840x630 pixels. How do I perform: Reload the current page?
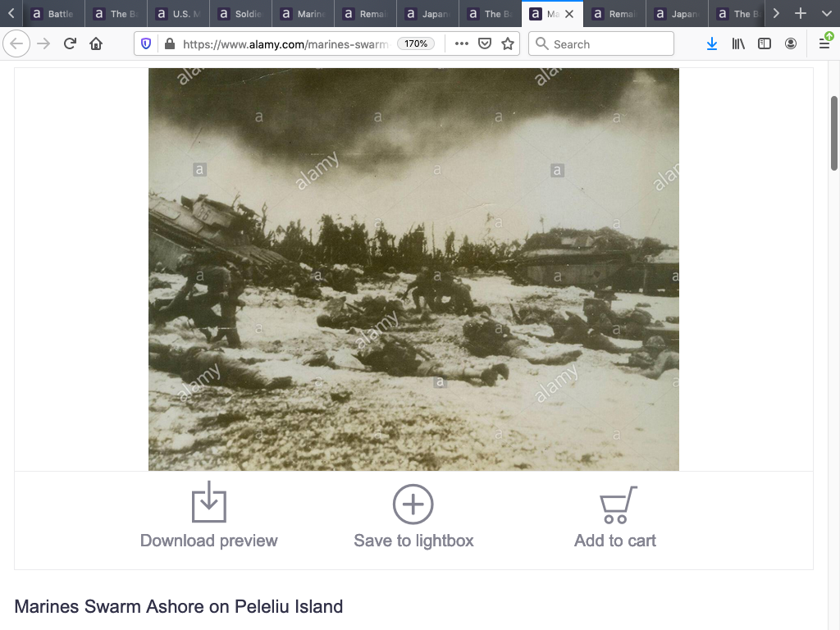(x=70, y=44)
